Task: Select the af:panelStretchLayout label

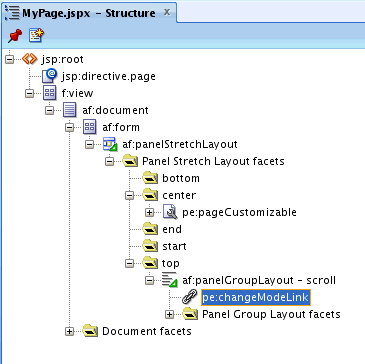Action: point(180,144)
